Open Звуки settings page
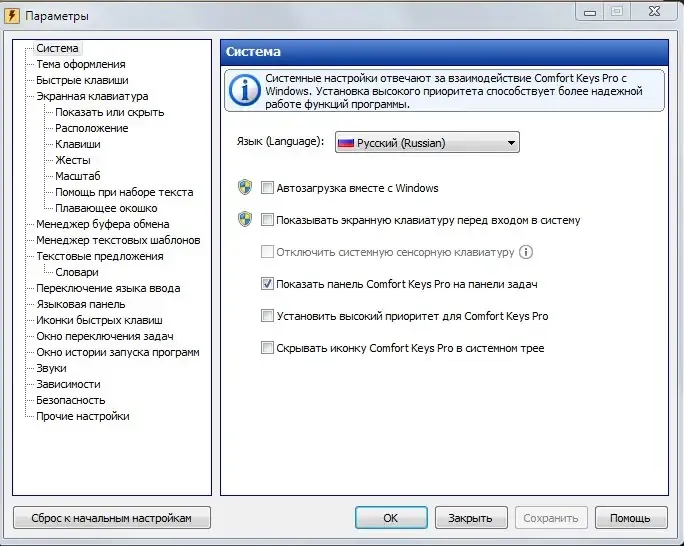Viewport: 684px width, 546px height. click(51, 368)
